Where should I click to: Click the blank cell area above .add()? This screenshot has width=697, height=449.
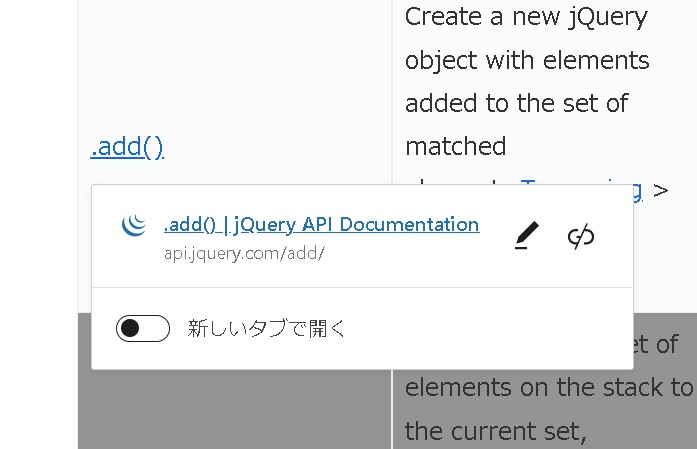point(234,60)
